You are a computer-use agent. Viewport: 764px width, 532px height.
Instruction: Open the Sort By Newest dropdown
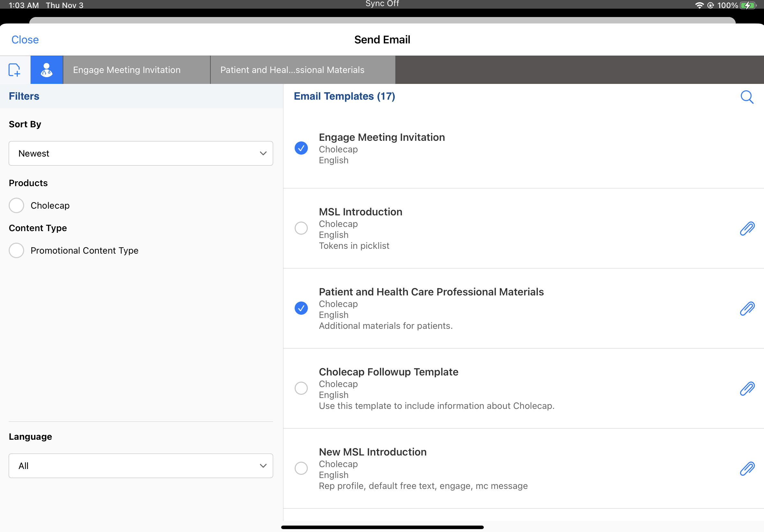[141, 153]
